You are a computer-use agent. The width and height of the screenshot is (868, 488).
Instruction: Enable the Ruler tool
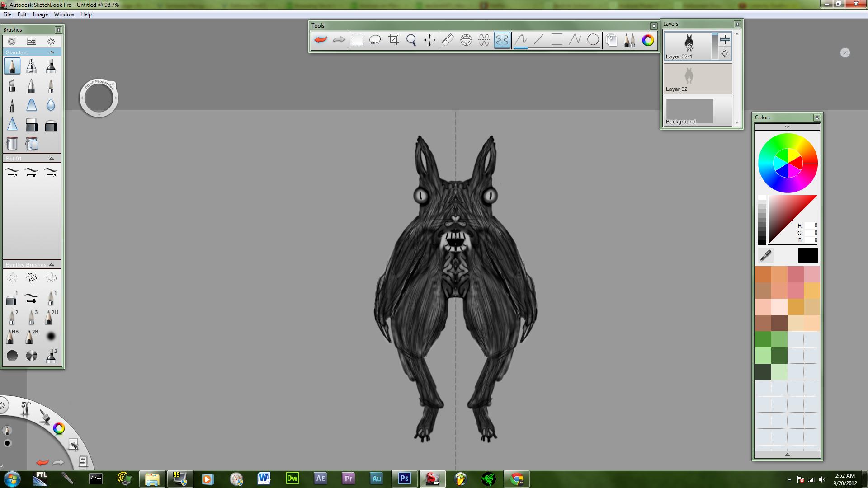[x=448, y=40]
